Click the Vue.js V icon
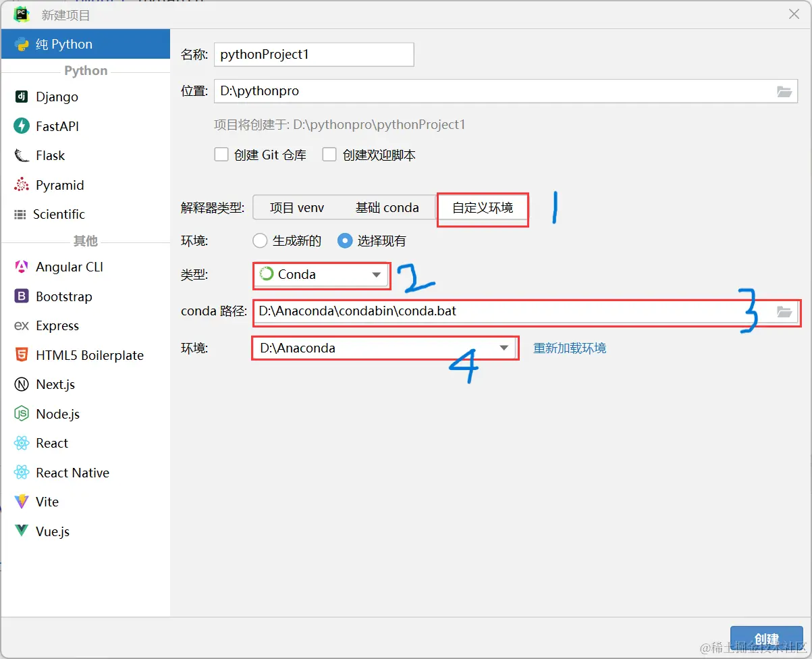This screenshot has height=659, width=812. click(x=22, y=531)
